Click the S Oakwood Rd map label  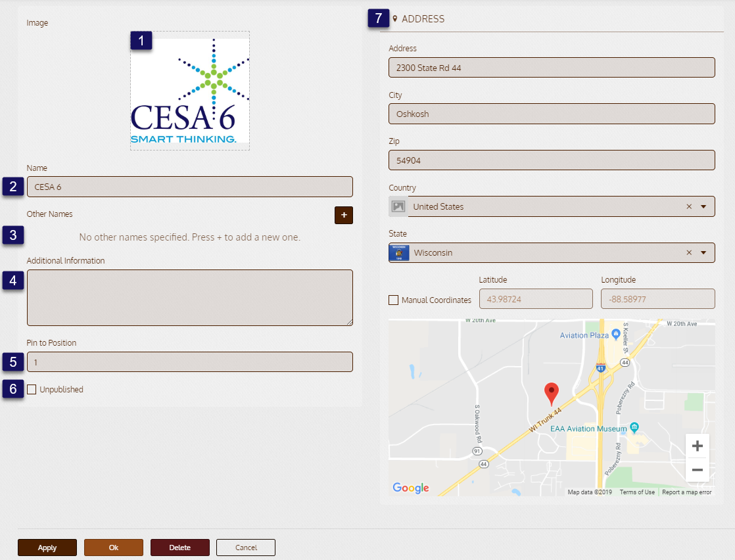pos(478,424)
